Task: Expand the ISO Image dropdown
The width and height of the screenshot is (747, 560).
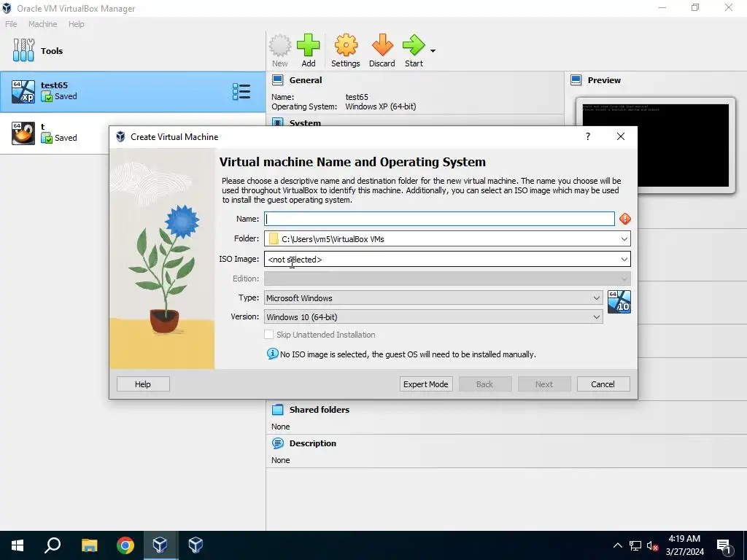Action: click(x=624, y=260)
